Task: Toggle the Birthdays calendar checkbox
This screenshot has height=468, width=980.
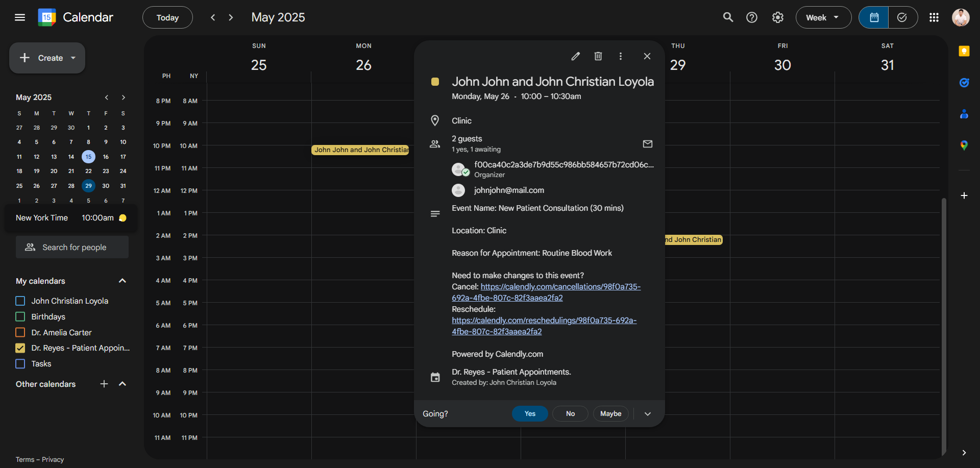Action: click(20, 317)
